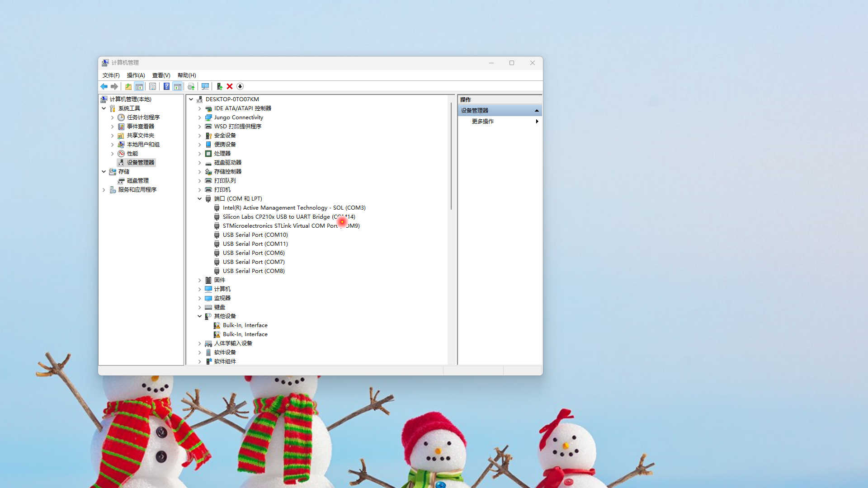Toggle the Show/Hide Action Pane icon
Screen dimensions: 868x488
point(178,86)
